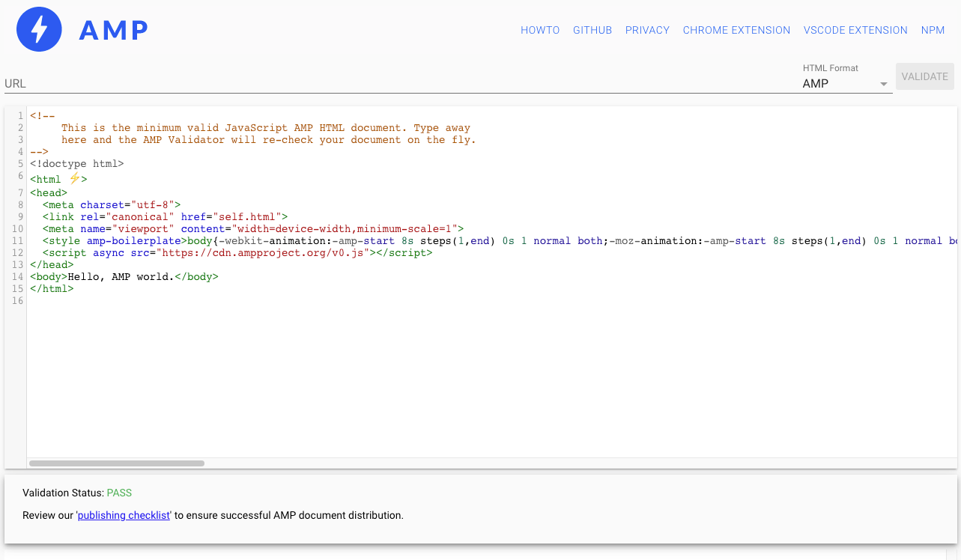Open the PRIVACY link
The width and height of the screenshot is (961, 560).
coord(647,30)
